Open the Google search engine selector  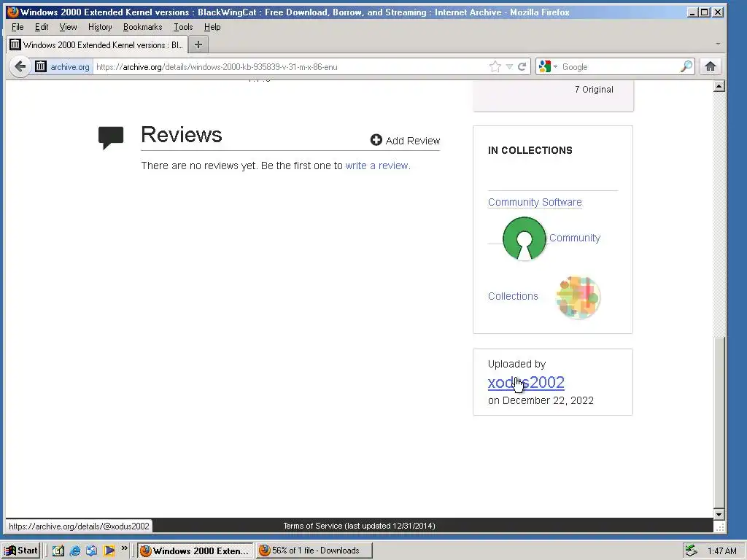click(x=548, y=66)
